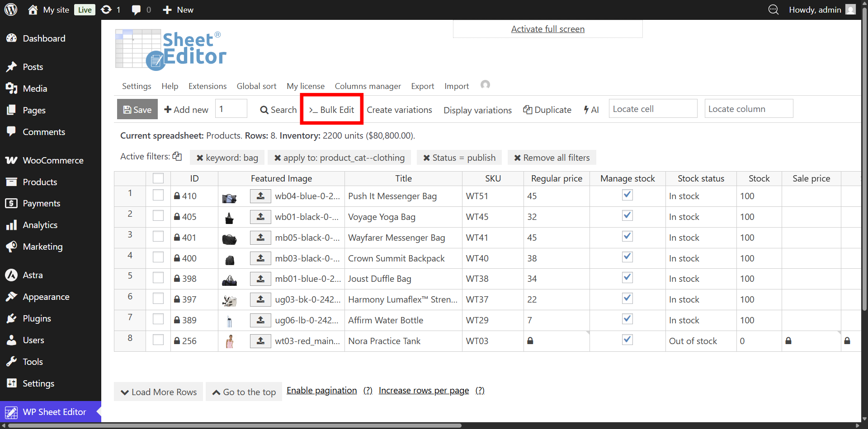The width and height of the screenshot is (868, 429).
Task: Click Increase rows per page link
Action: (x=424, y=390)
